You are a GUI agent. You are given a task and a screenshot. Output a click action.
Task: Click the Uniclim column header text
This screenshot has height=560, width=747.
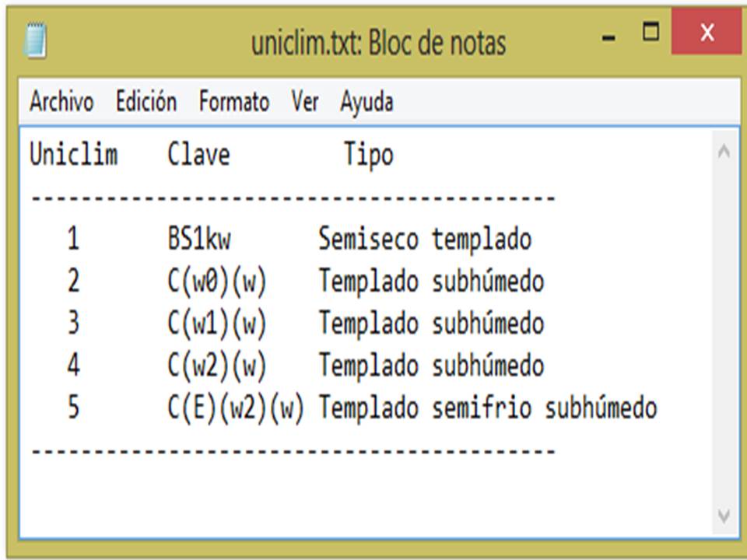click(x=73, y=155)
